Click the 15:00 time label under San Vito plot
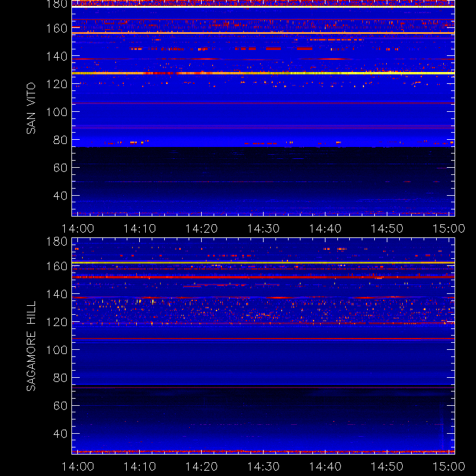The image size is (476, 476). pos(449,228)
